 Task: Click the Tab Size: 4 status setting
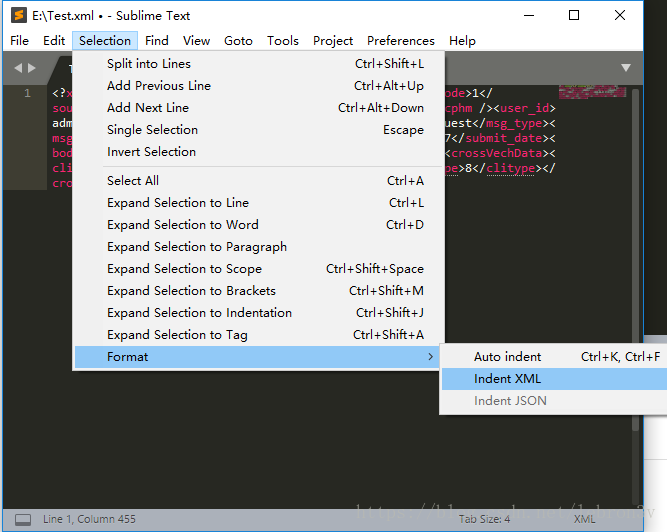coord(484,519)
